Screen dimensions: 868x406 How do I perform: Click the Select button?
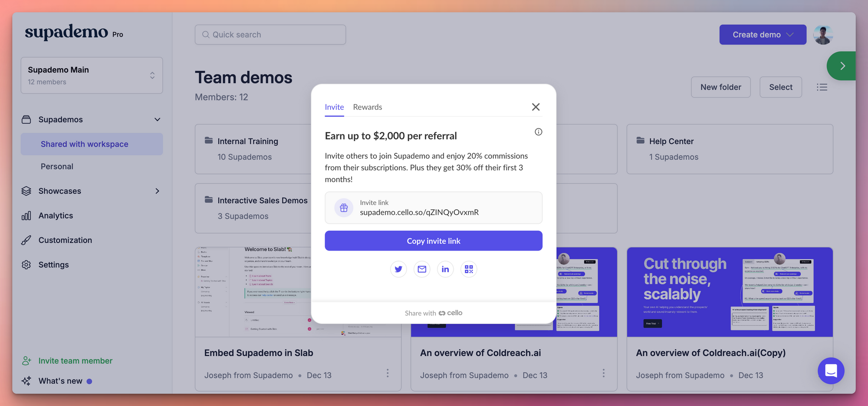tap(781, 87)
